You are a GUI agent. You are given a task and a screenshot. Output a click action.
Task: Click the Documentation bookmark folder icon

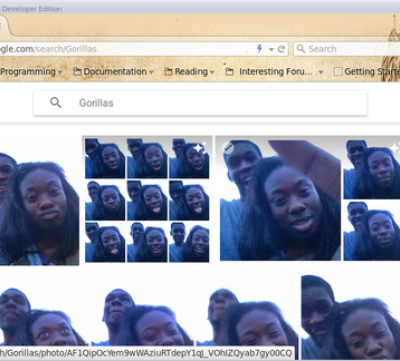77,72
